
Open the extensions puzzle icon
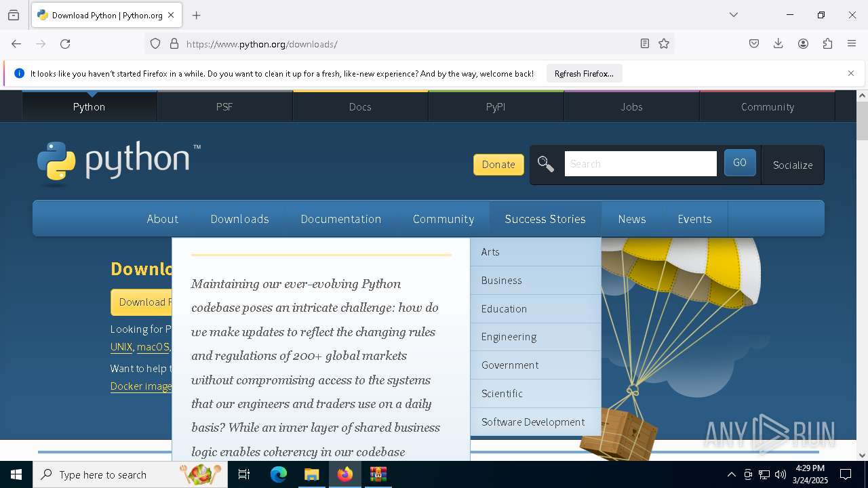click(827, 44)
